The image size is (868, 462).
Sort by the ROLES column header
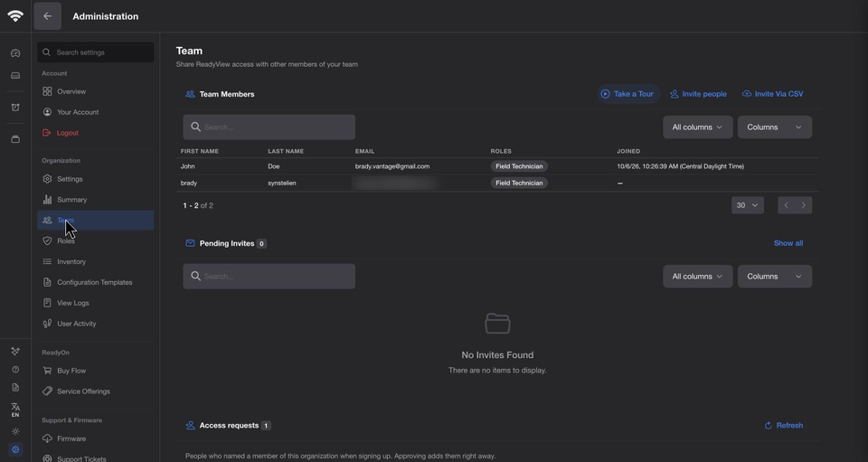(x=501, y=151)
